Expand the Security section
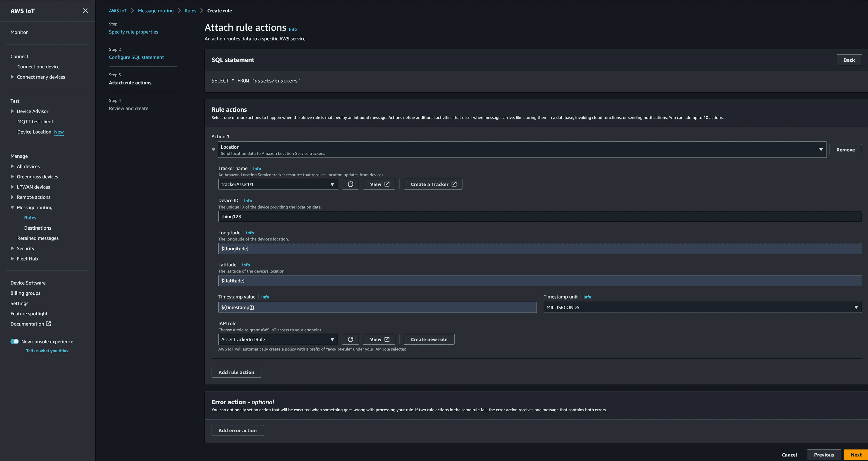 [12, 248]
